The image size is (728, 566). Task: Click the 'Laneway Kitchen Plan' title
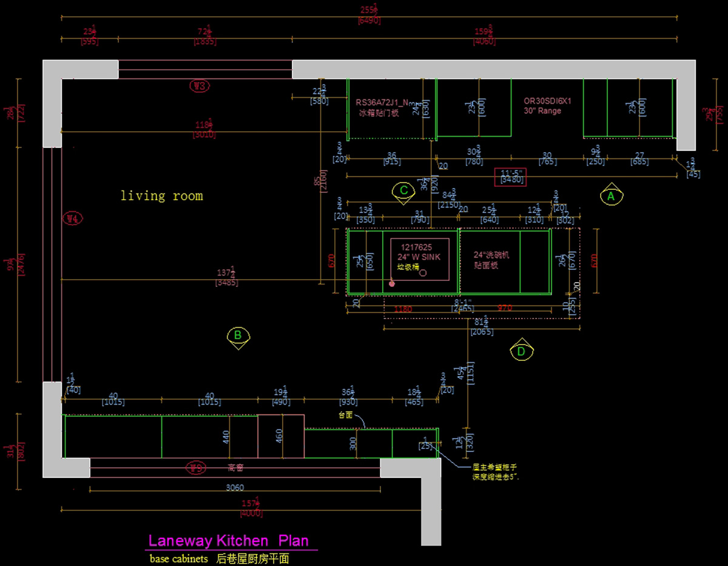pos(229,541)
